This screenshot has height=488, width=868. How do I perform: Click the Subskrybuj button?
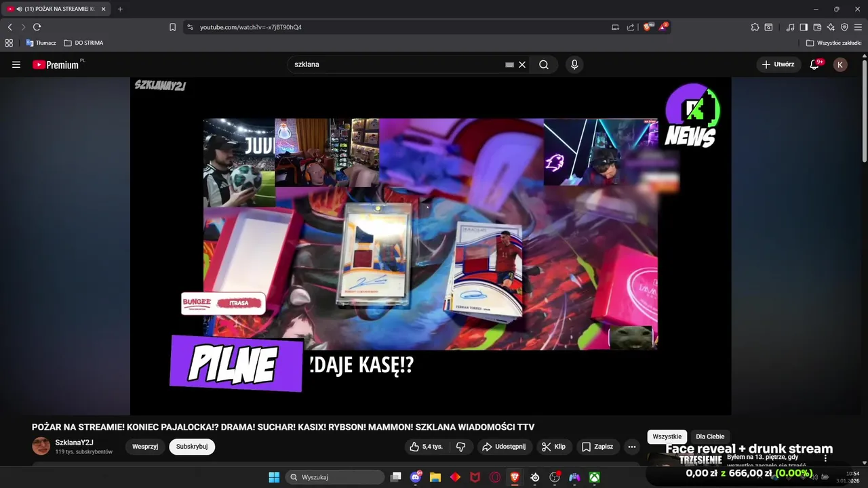(x=192, y=447)
